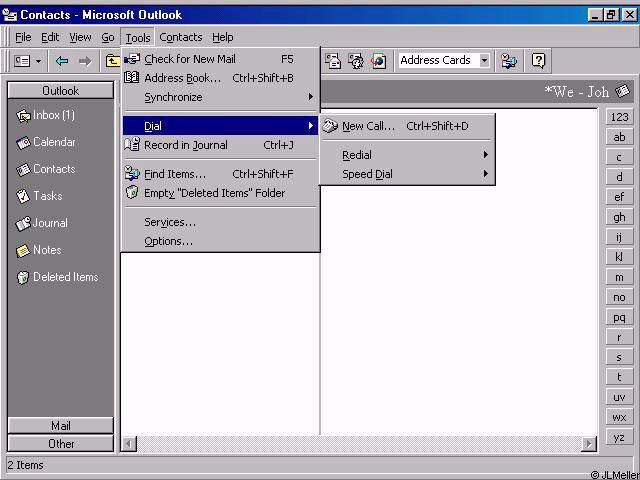This screenshot has height=480, width=640.
Task: Jump to 123 index tab
Action: click(619, 117)
